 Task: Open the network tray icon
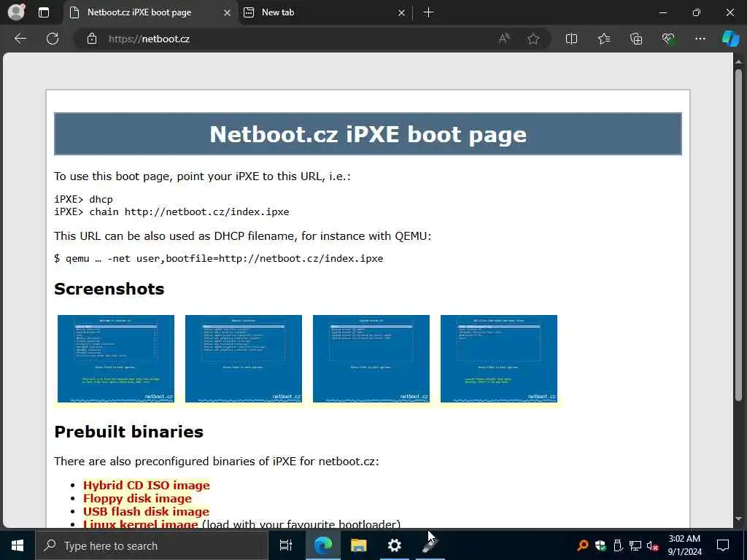tap(635, 545)
